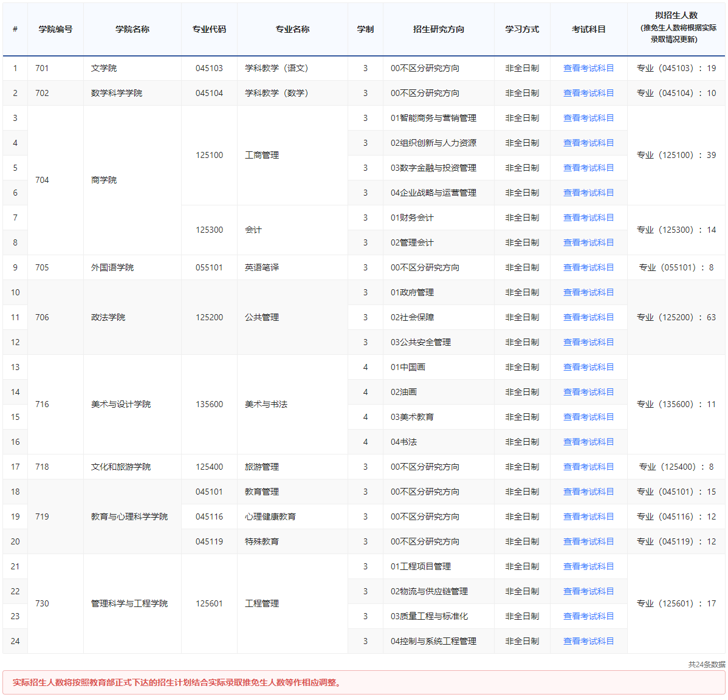Click the 专业代码 column header
This screenshot has width=728, height=700.
click(209, 29)
